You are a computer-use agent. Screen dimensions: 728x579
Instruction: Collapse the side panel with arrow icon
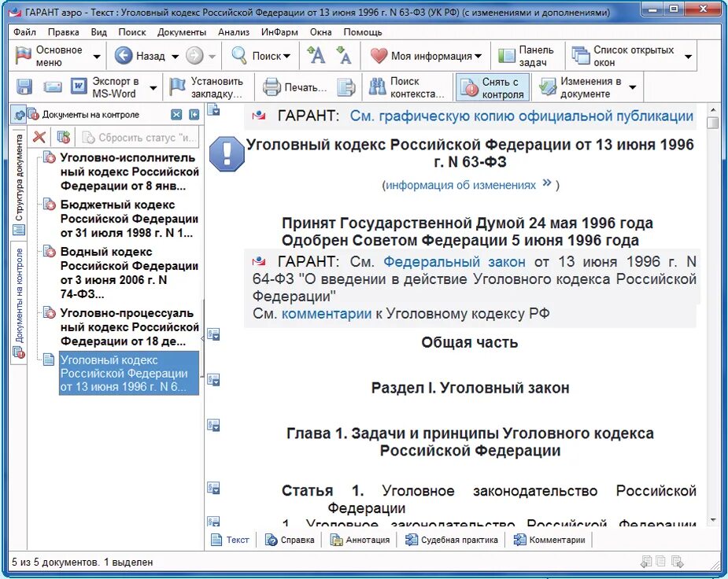[194, 115]
